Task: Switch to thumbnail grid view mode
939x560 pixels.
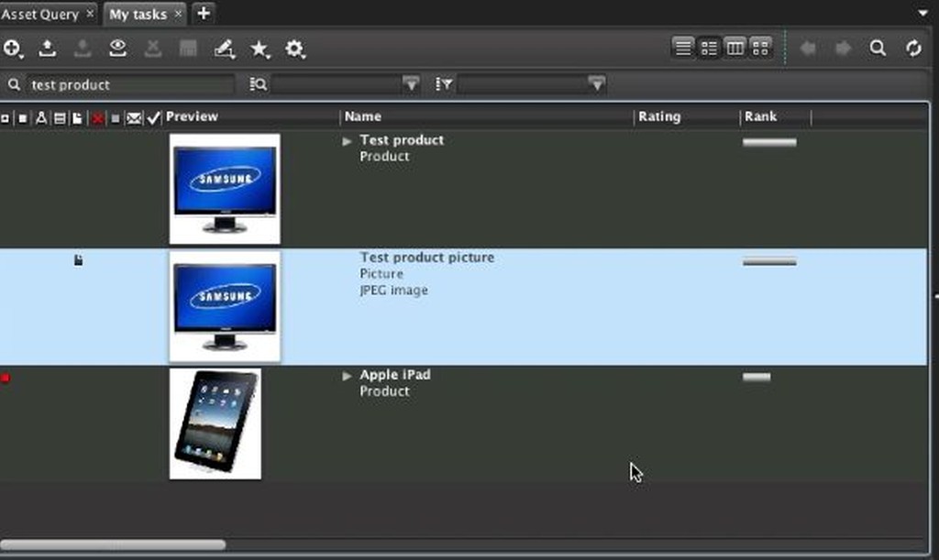Action: click(x=760, y=49)
